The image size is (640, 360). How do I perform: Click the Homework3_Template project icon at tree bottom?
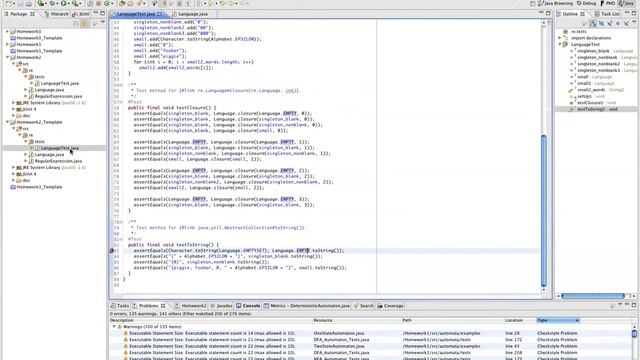pyautogui.click(x=13, y=187)
